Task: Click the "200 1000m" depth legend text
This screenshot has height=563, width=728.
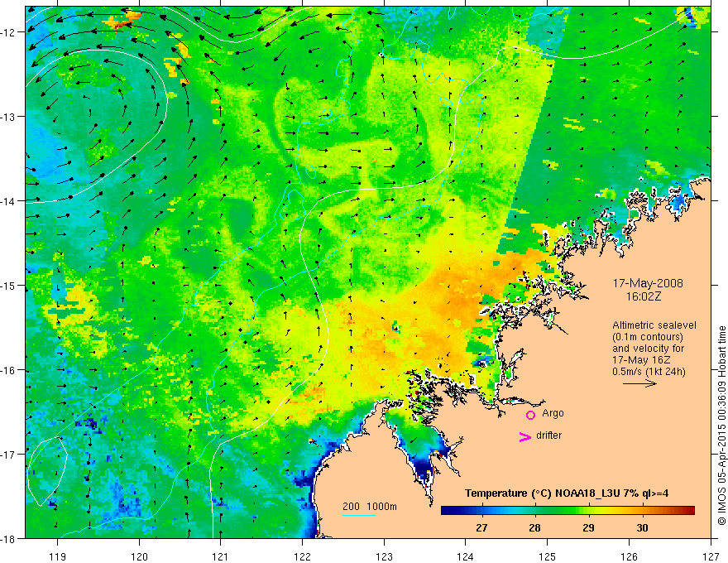Action: 359,506
